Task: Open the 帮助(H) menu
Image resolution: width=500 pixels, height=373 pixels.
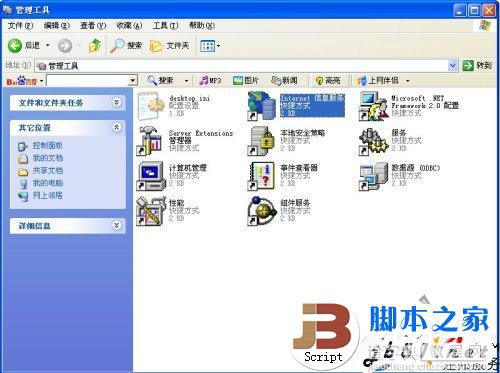Action: [x=202, y=25]
